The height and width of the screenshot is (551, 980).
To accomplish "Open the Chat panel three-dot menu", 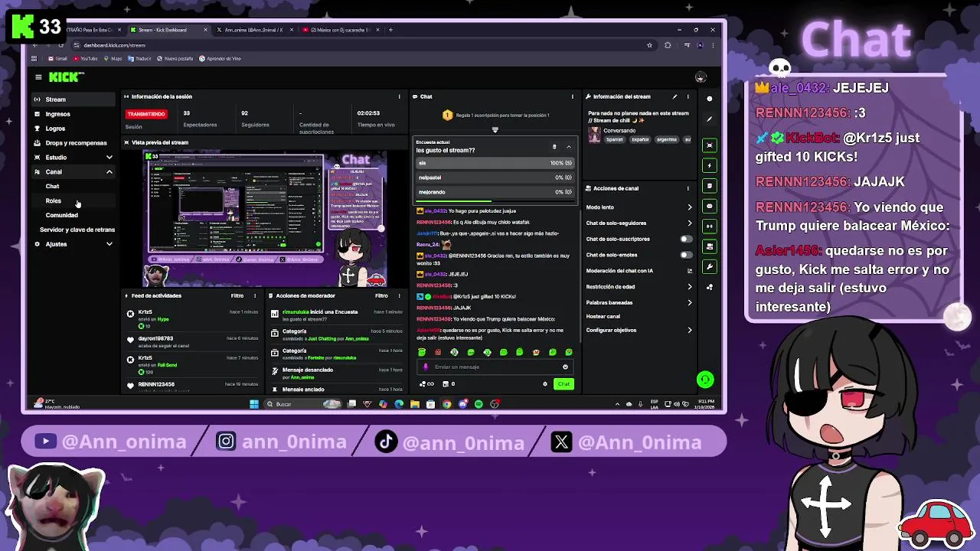I will pos(572,96).
